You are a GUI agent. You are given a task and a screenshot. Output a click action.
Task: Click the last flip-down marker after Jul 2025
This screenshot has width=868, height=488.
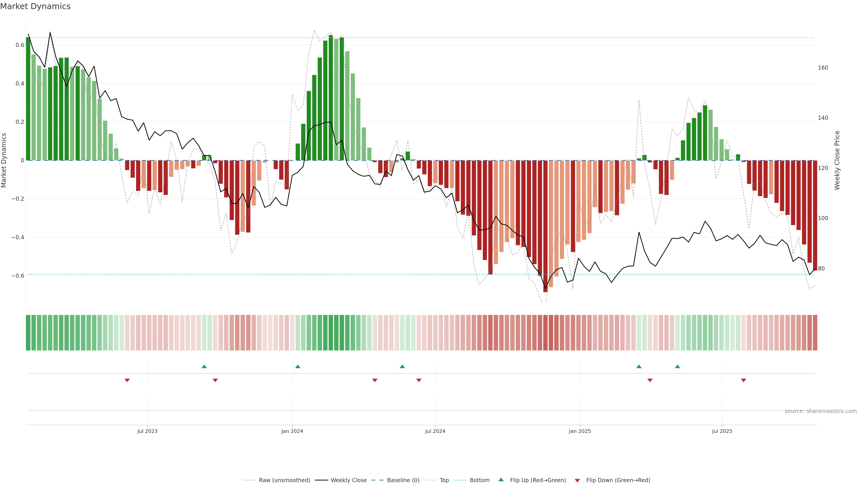pyautogui.click(x=743, y=380)
